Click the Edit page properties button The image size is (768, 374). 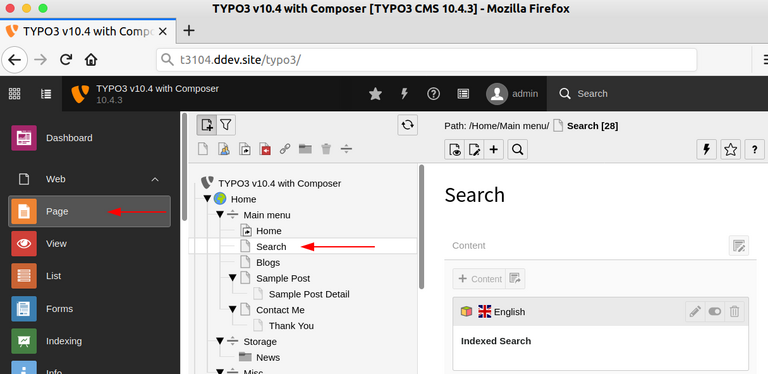[x=474, y=150]
